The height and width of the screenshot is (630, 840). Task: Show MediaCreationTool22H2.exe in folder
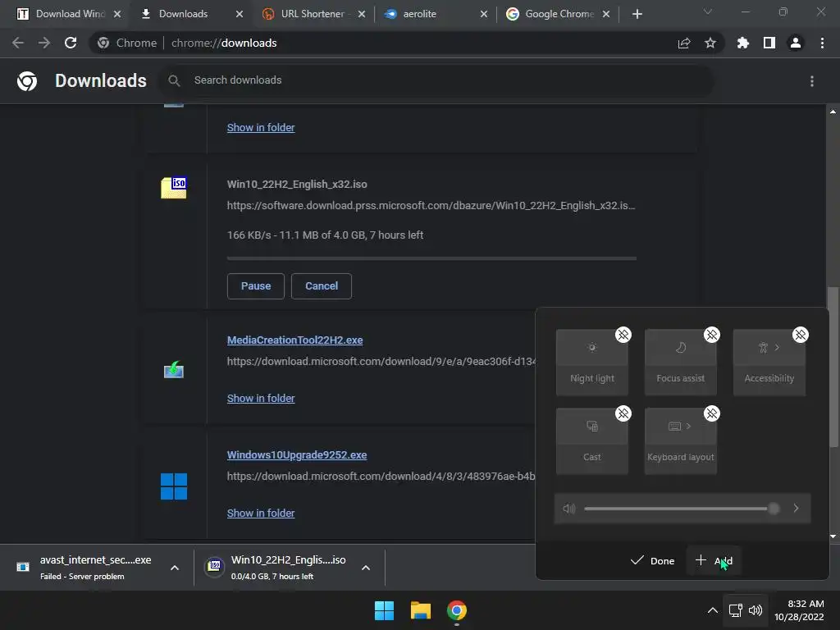click(x=261, y=398)
